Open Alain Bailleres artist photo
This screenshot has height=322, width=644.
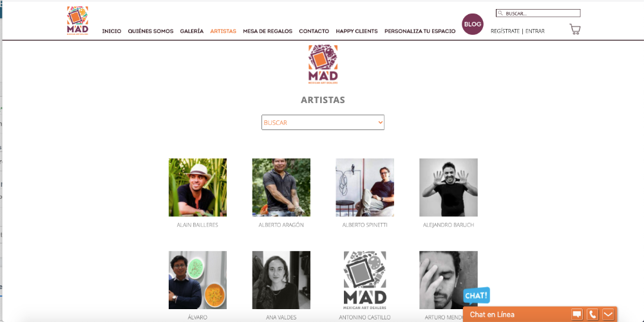coord(198,187)
